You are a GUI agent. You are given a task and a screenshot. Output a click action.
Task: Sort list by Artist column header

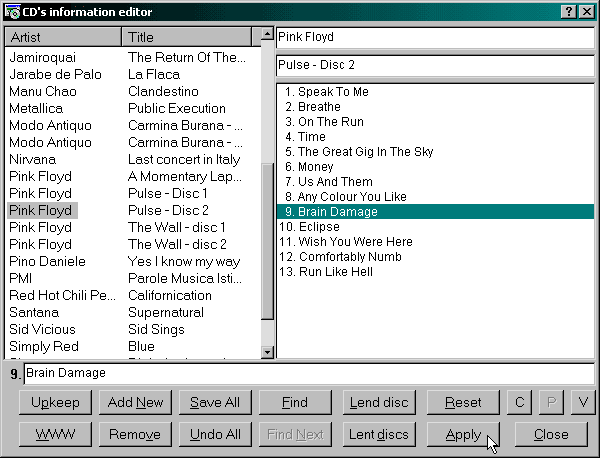coord(63,37)
